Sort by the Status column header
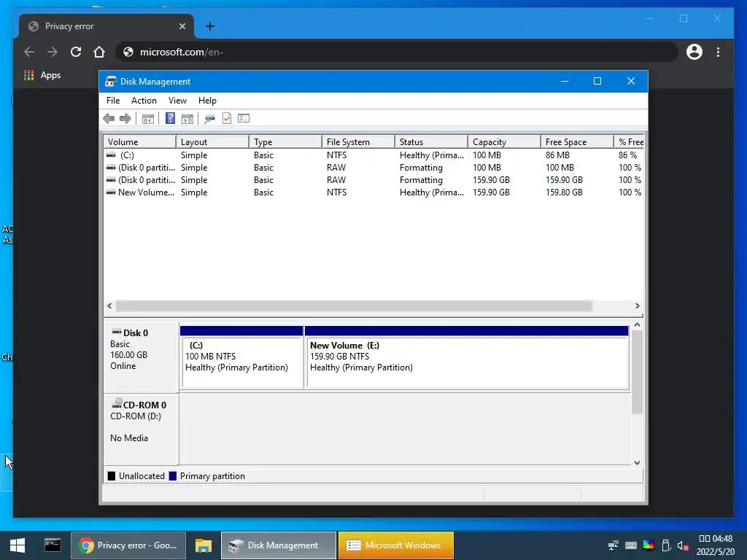This screenshot has width=747, height=560. [431, 142]
